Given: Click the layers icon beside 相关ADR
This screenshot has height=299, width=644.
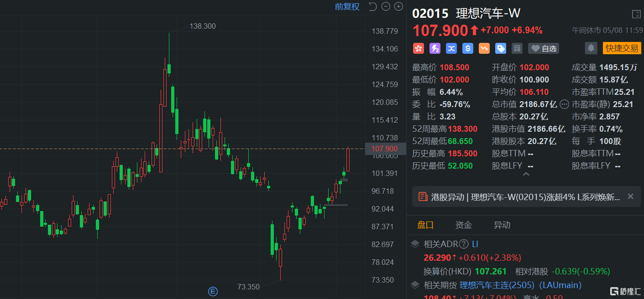Looking at the screenshot, I should (x=415, y=244).
